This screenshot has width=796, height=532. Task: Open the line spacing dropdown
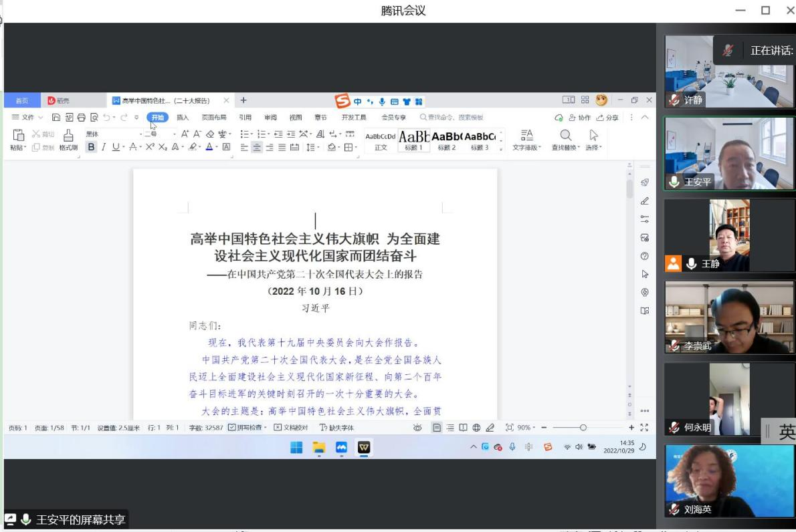point(318,148)
